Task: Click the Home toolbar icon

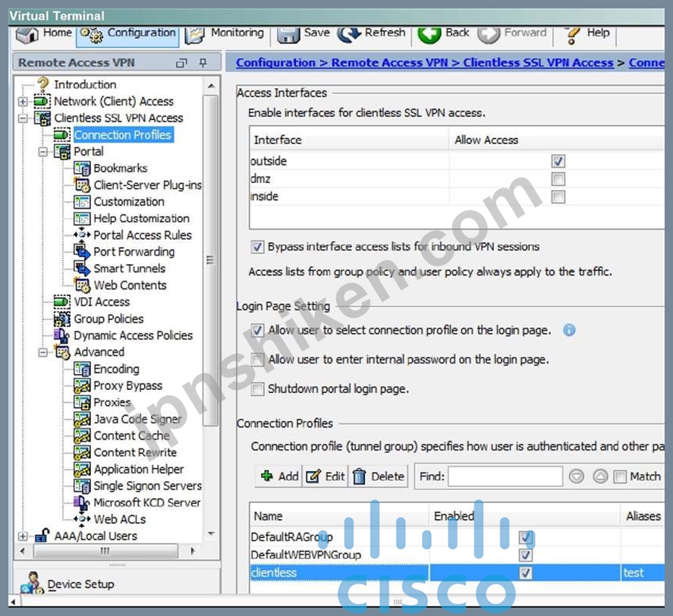Action: (x=27, y=35)
